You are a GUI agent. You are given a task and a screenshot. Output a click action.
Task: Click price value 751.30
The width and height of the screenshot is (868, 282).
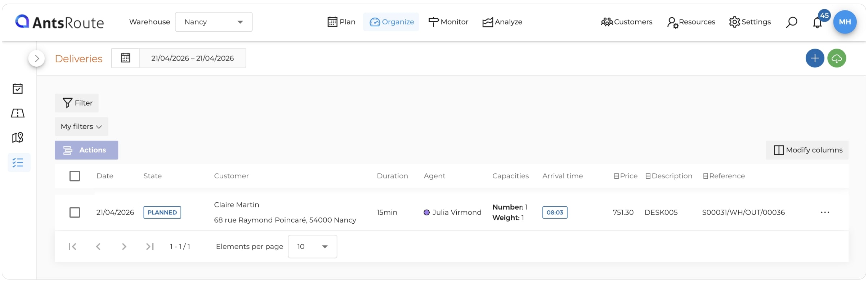tap(623, 212)
